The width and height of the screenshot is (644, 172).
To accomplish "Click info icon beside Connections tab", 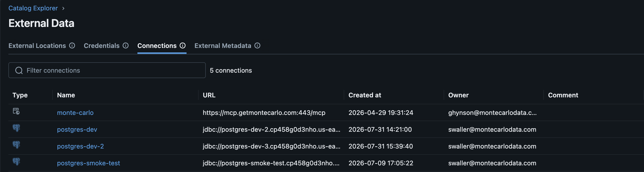I will 183,45.
